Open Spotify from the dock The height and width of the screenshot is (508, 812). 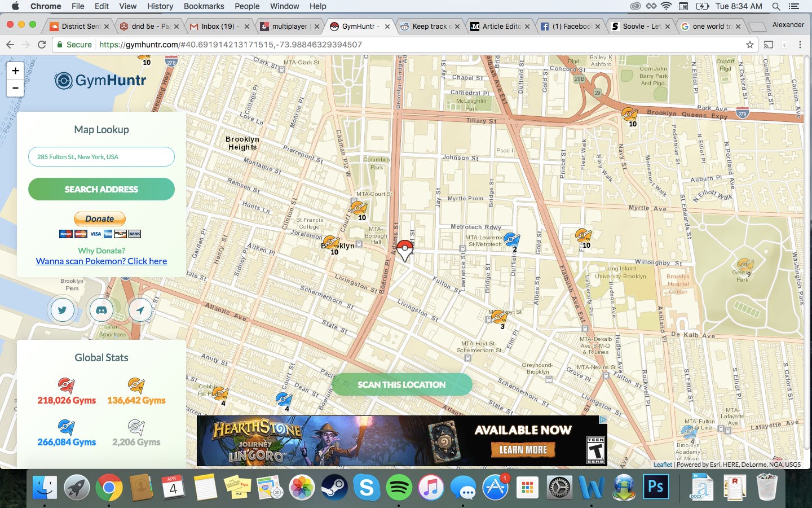(x=399, y=487)
